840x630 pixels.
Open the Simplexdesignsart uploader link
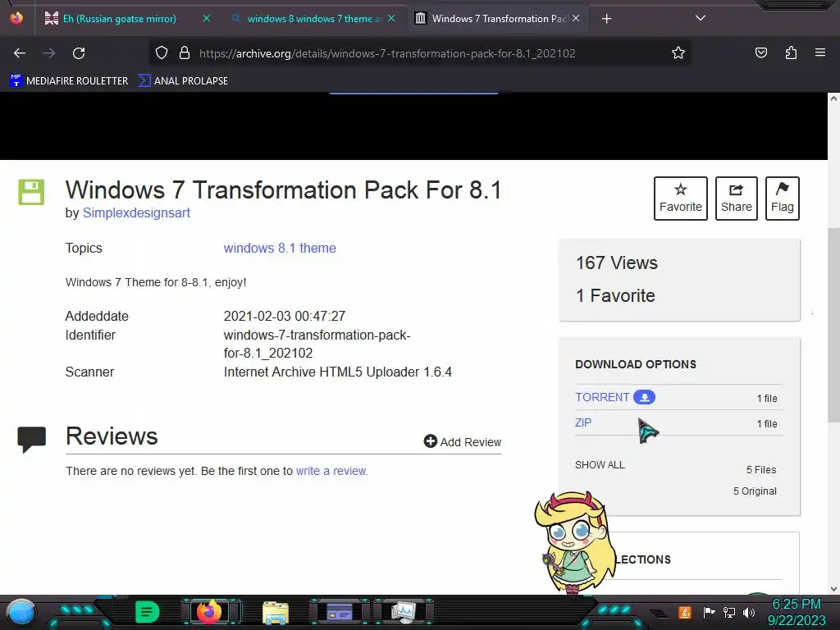tap(136, 212)
